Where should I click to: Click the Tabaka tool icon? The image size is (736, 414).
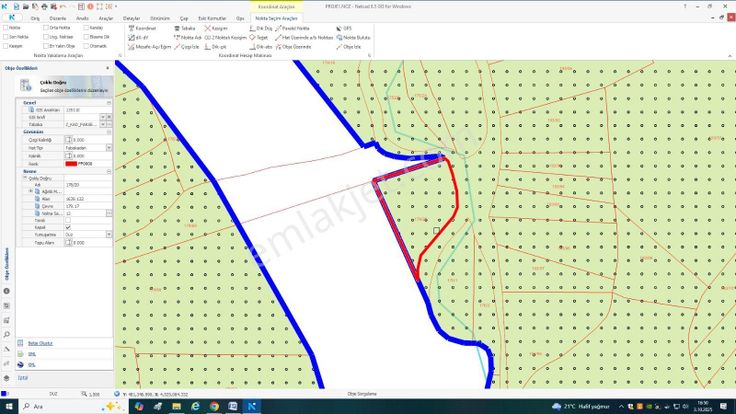[184, 29]
